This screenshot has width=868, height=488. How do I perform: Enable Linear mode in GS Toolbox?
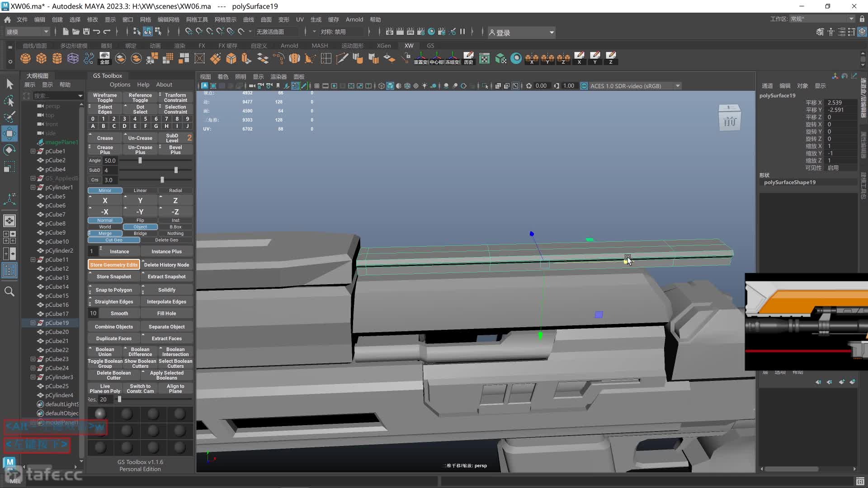tap(140, 190)
